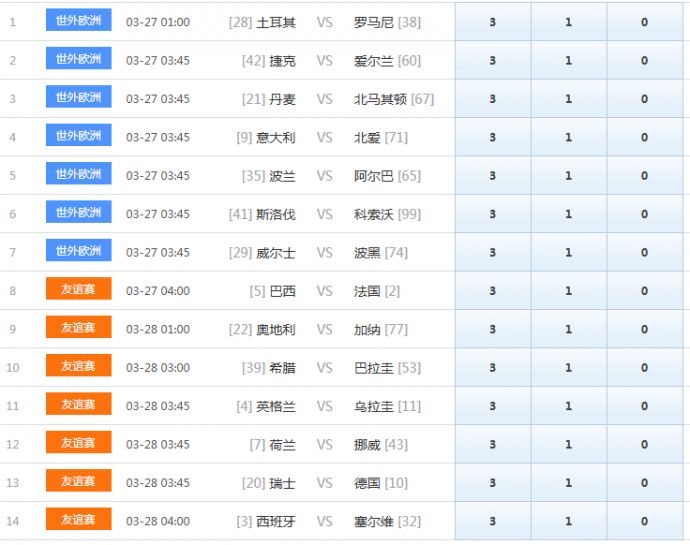Select loss option 0 for 斯洛伐 vs 科索沃

pyautogui.click(x=645, y=214)
